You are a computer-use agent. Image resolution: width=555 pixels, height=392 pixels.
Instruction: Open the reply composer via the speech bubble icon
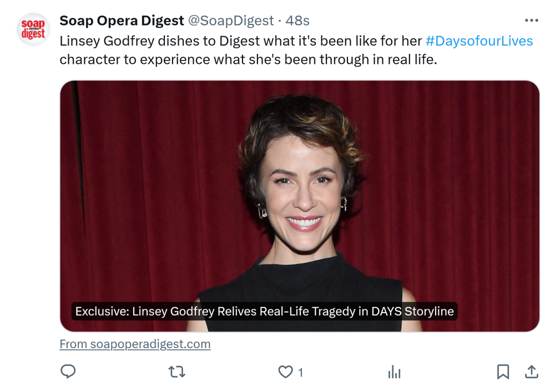[68, 371]
